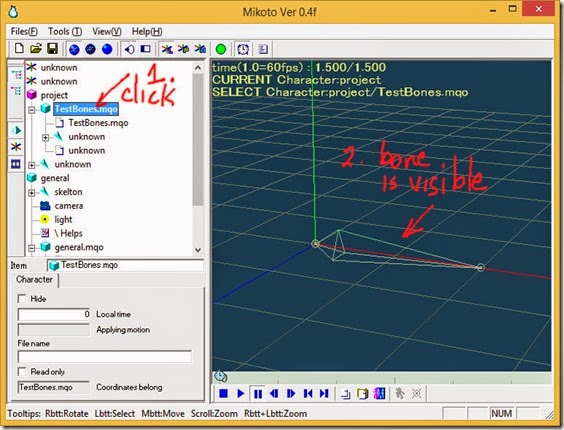Enable the Hide checkbox
The width and height of the screenshot is (564, 430).
click(x=22, y=299)
